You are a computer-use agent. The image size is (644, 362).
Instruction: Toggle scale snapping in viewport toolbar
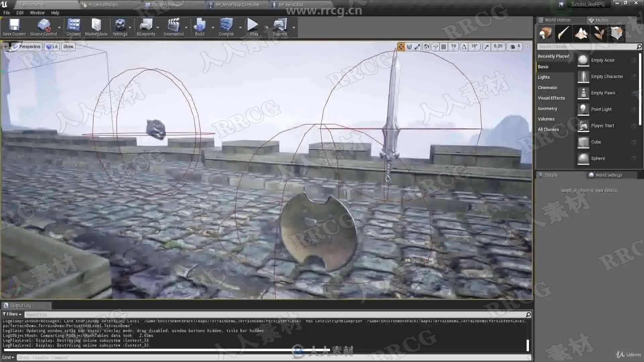click(486, 47)
